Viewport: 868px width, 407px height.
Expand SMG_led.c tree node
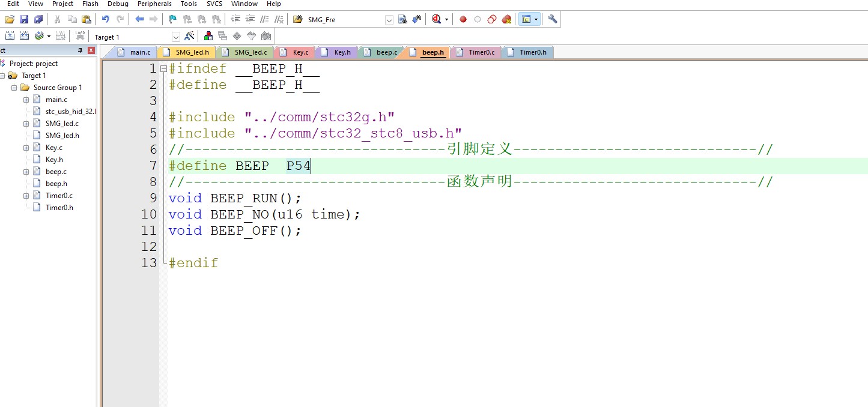click(x=26, y=124)
